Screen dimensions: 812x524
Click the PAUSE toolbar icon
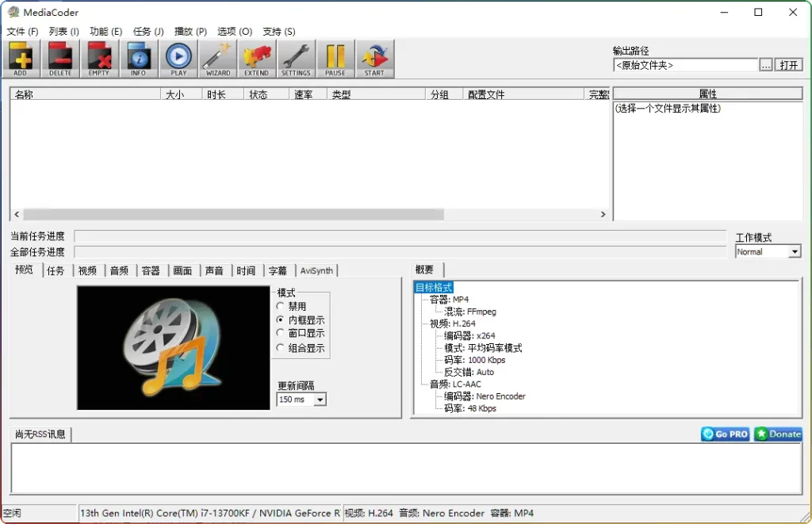tap(335, 59)
